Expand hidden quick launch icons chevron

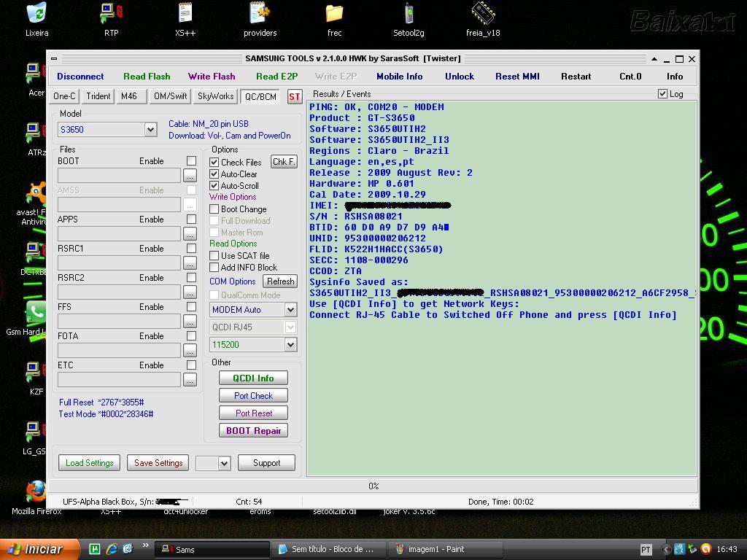145,545
